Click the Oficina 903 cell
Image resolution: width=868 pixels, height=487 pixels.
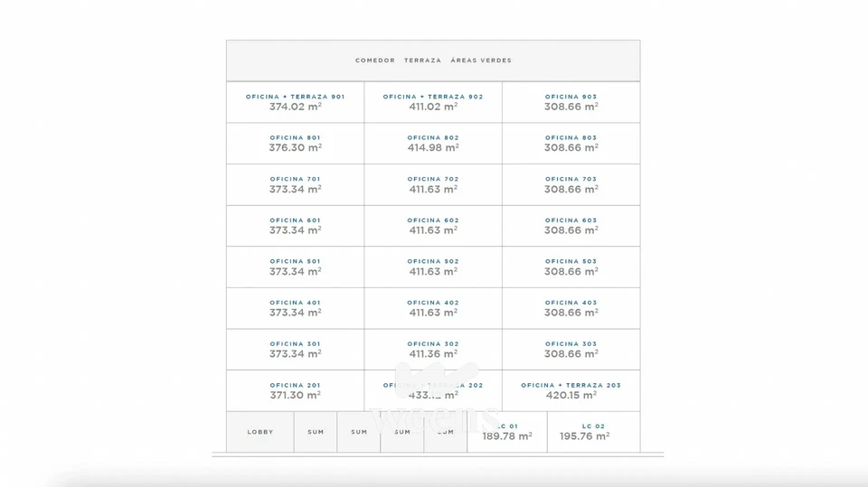(571, 102)
